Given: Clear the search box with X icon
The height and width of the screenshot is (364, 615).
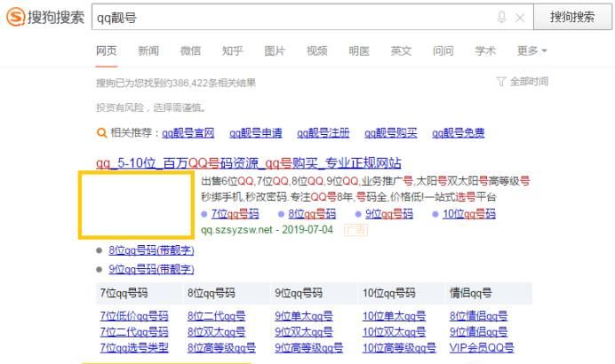Looking at the screenshot, I should point(520,18).
